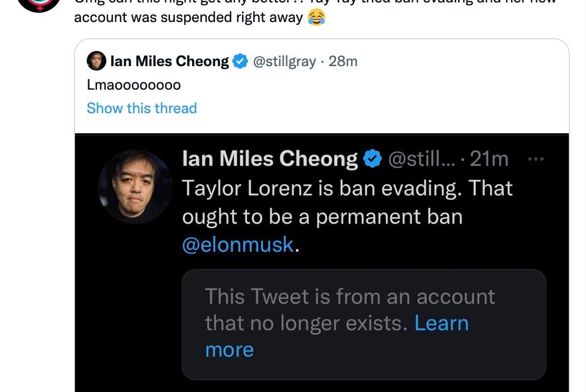Click the 'account that no longer exists' notice box
Viewport: 586px width, 392px height.
tap(364, 324)
